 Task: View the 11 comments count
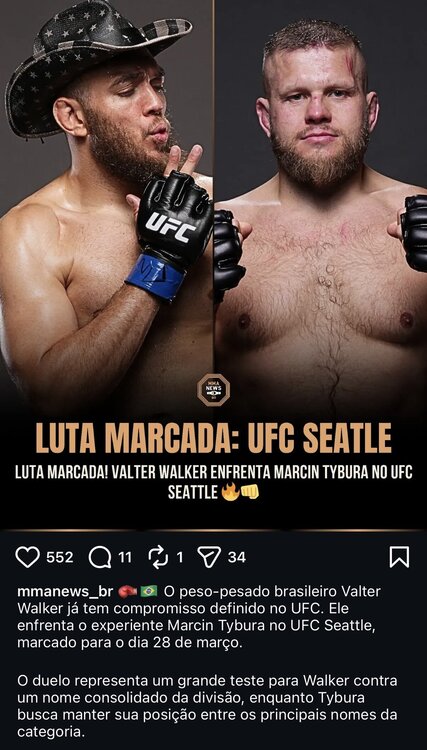125,557
